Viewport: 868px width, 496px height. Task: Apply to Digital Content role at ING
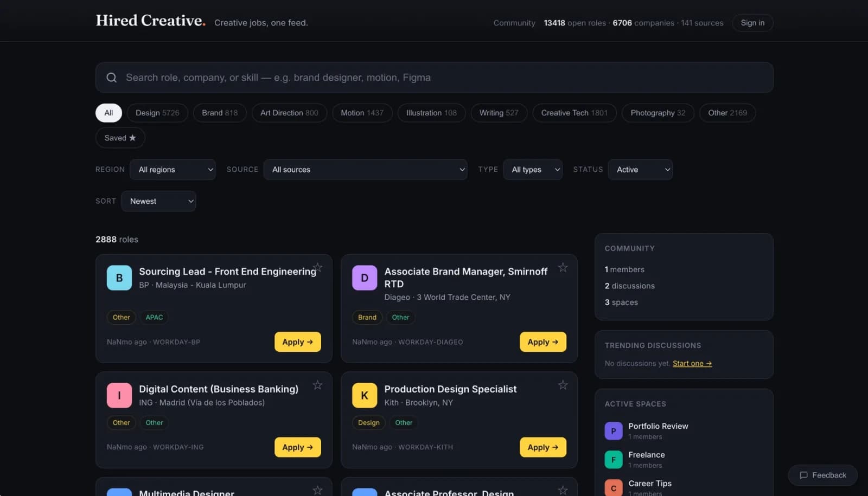298,447
